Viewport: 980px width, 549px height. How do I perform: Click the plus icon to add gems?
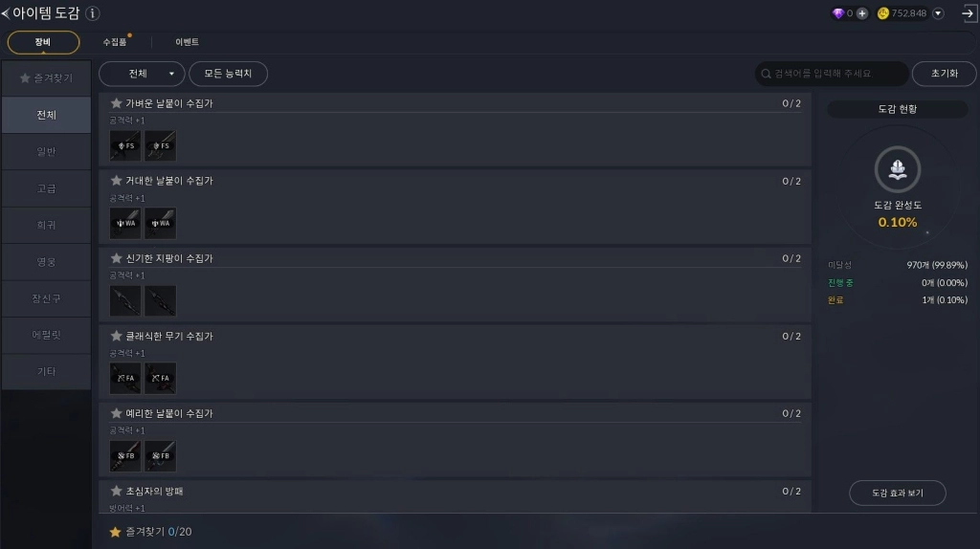[862, 13]
